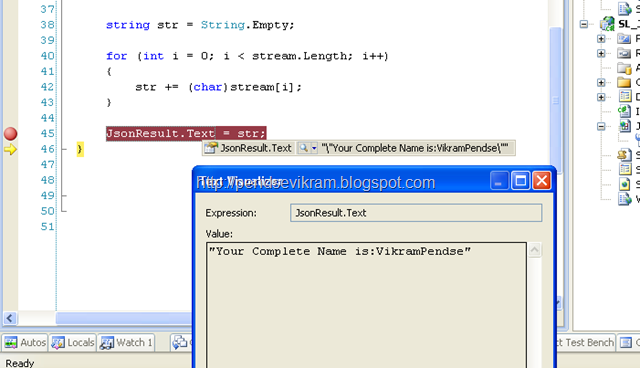Select the locked folder icon in Solution Explorer
Viewport: 640px width, 368px height.
point(624,68)
